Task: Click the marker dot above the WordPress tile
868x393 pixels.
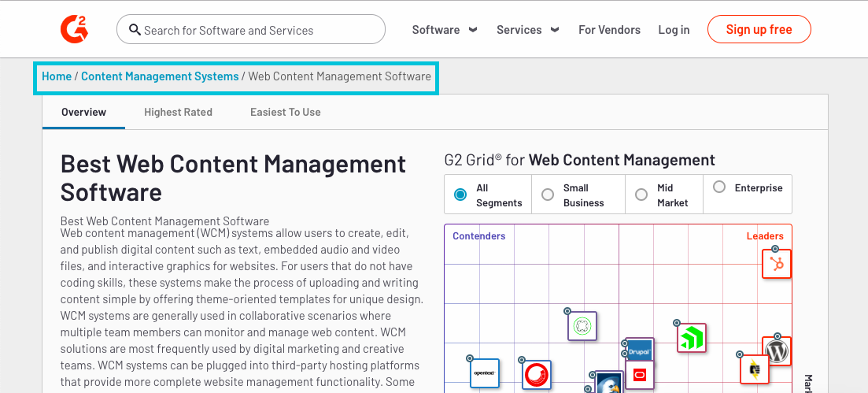Action: coord(778,336)
